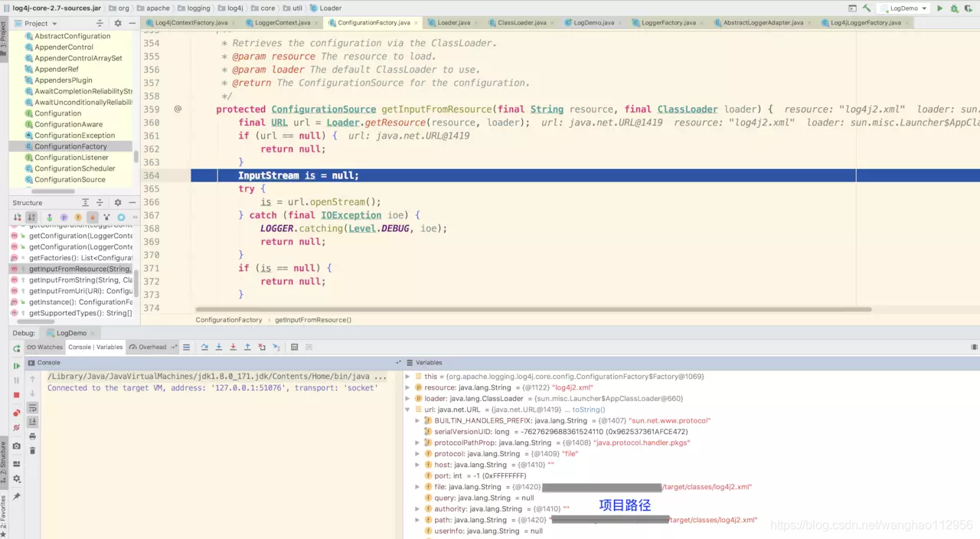
Task: Open debugger settings gear icon
Action: tap(17, 479)
